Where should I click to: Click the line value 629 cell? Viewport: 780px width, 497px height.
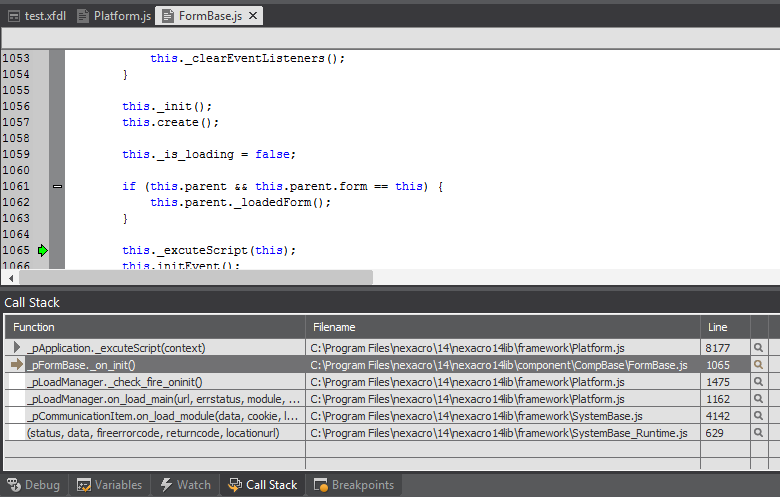tap(725, 433)
